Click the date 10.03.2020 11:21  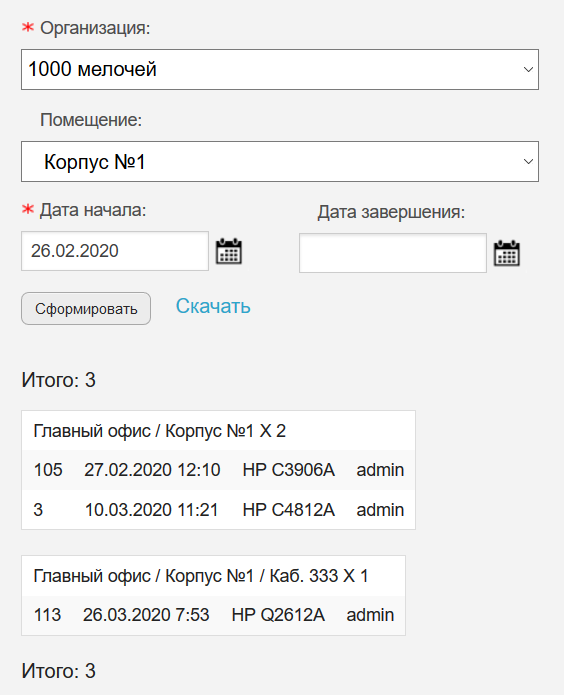(152, 510)
